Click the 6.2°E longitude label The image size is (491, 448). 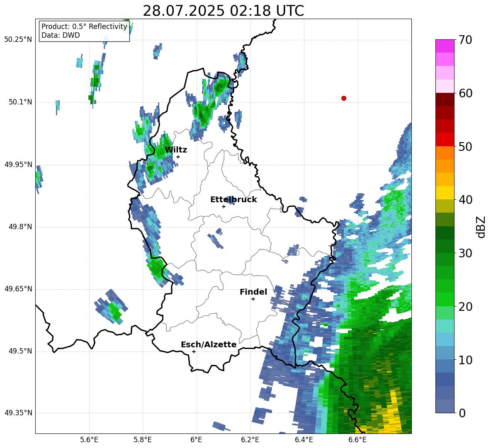point(250,440)
